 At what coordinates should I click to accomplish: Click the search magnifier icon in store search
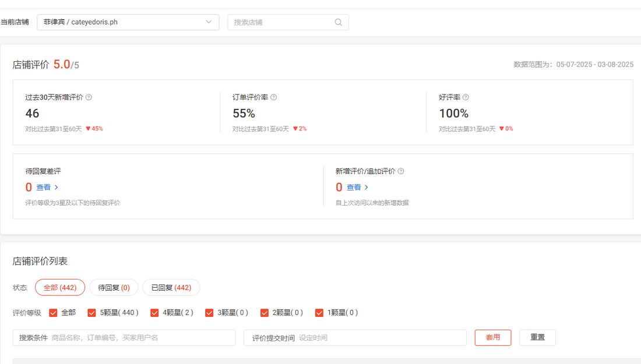click(x=338, y=23)
